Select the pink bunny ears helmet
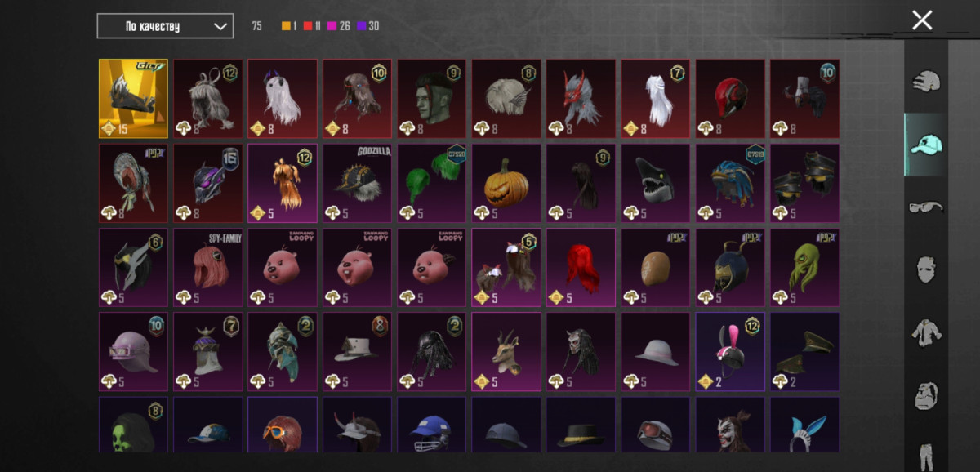The image size is (980, 472). [x=730, y=351]
